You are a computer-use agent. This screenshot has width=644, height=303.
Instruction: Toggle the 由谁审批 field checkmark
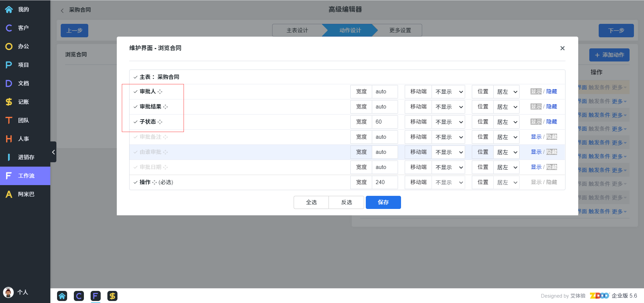pyautogui.click(x=136, y=152)
